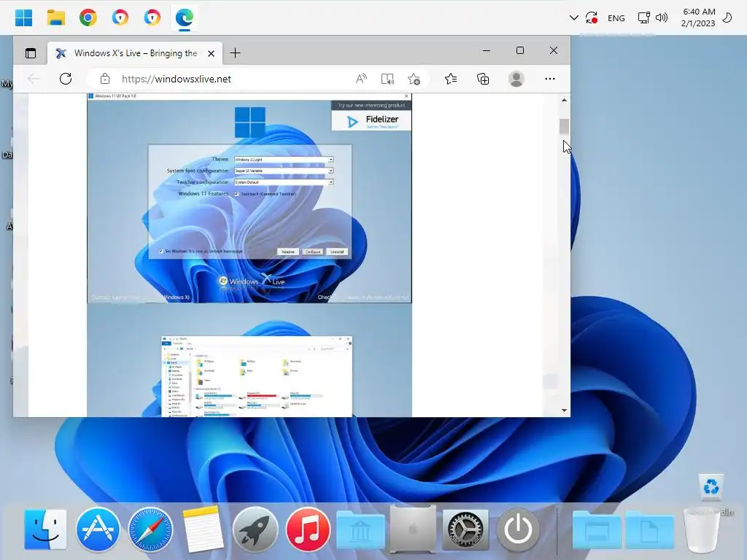Click the vertical scrollbar thumb
This screenshot has height=560, width=747.
pos(564,127)
